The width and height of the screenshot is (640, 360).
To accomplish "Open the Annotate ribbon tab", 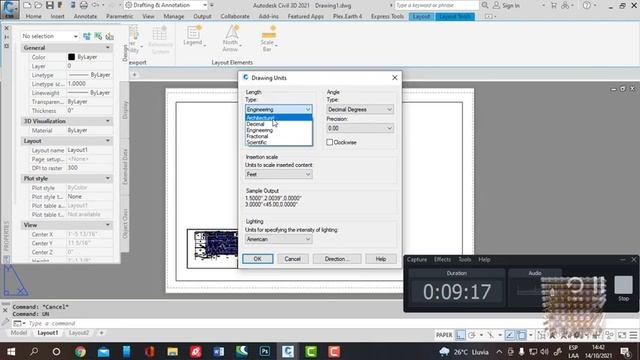I will click(85, 16).
